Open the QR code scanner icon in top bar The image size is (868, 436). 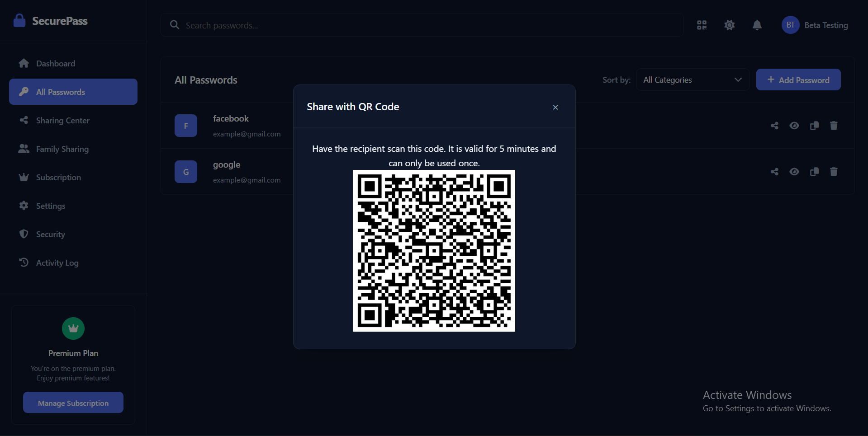point(702,25)
